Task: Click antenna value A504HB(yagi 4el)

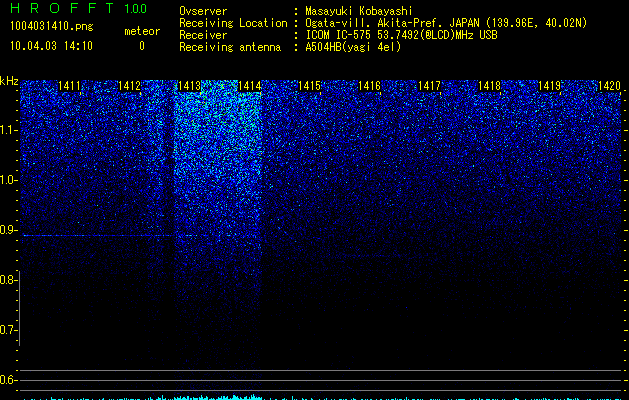Action: pyautogui.click(x=353, y=47)
